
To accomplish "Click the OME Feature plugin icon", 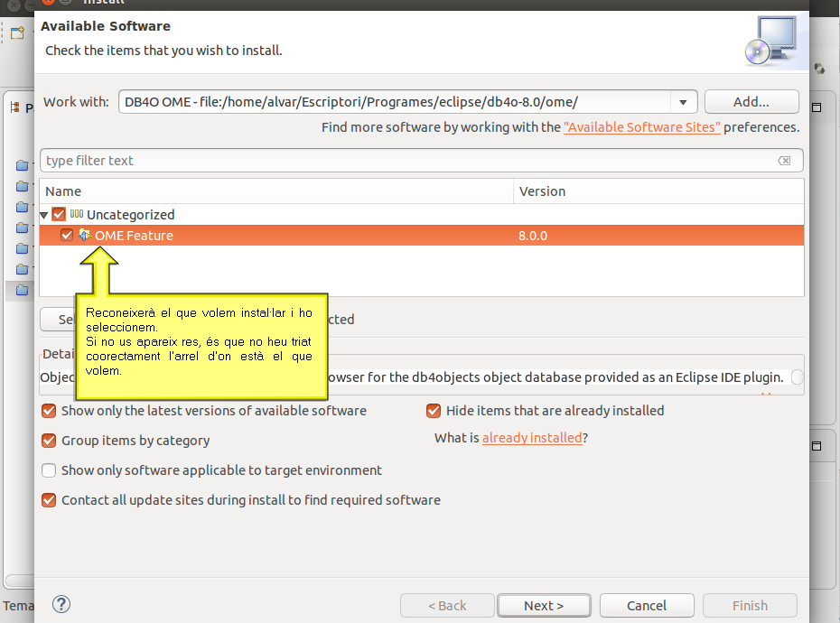I will [85, 235].
